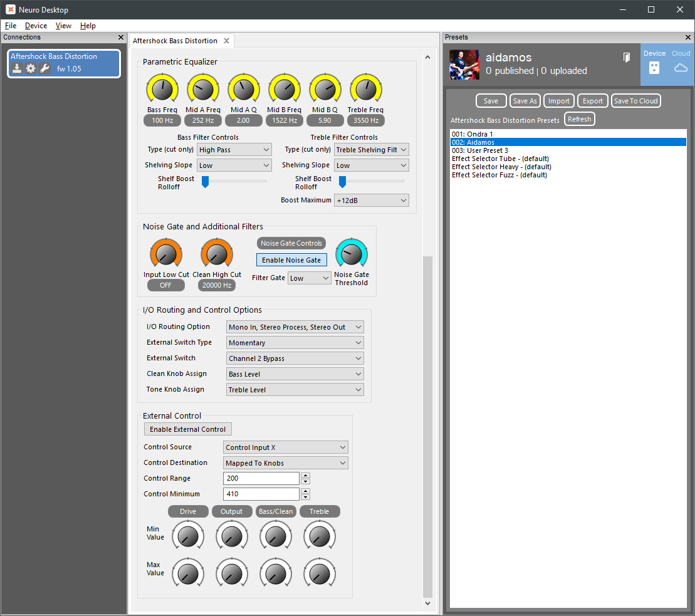Open External Switch dropdown showing Channel 2 Bypass

[295, 358]
